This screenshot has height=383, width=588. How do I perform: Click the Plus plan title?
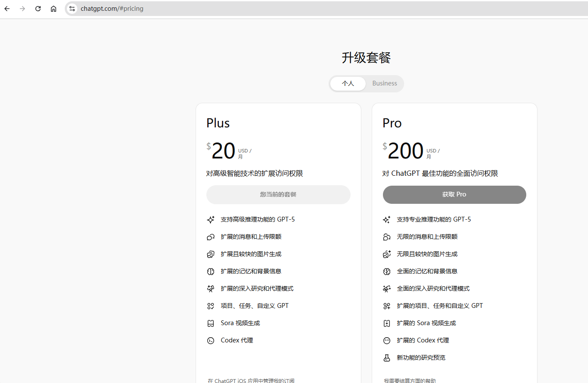(218, 123)
